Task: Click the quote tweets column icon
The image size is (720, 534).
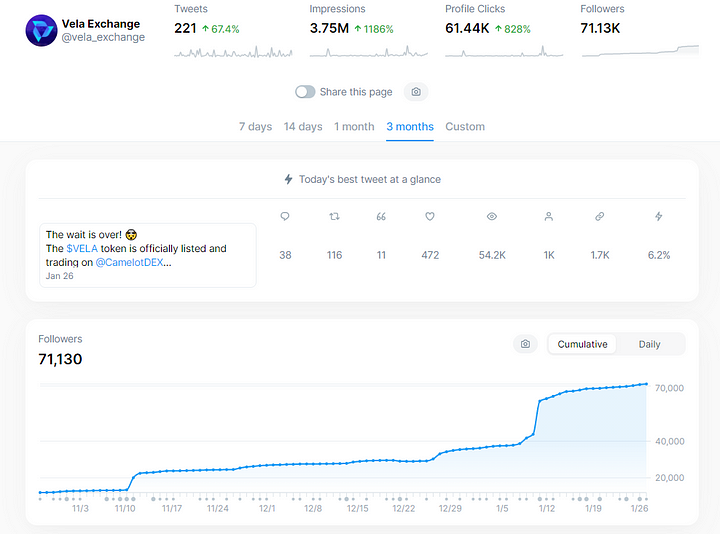Action: (381, 216)
